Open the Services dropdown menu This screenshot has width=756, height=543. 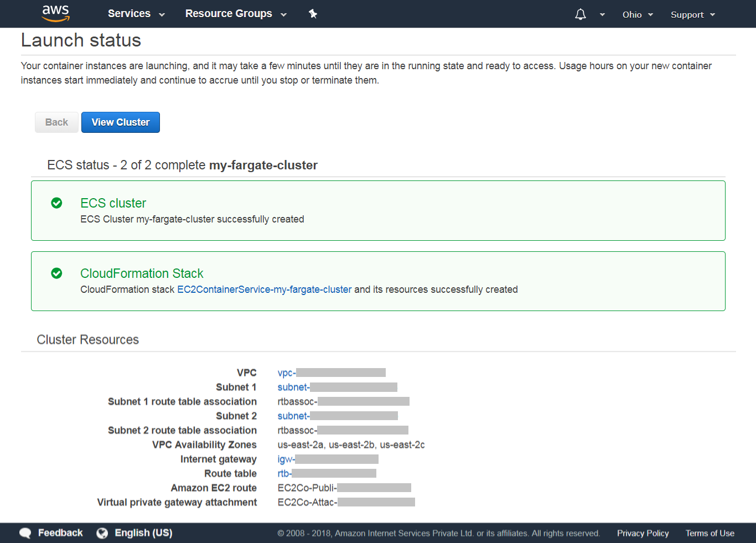(x=136, y=14)
